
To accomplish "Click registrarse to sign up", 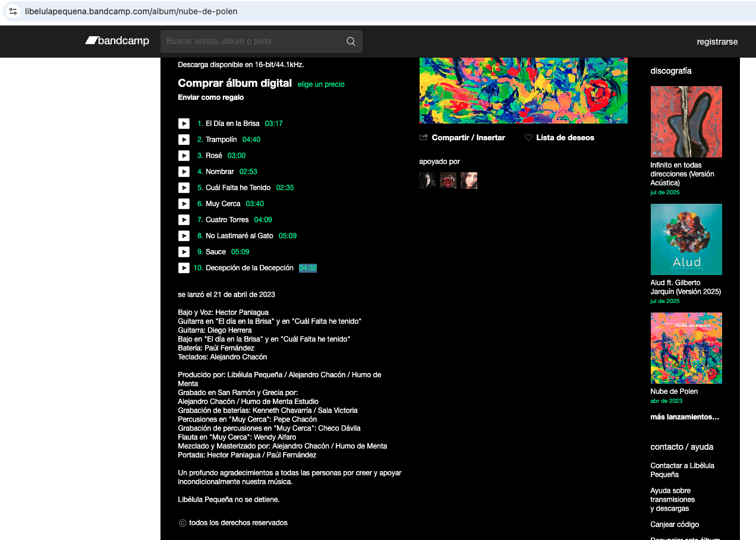I will [x=717, y=42].
